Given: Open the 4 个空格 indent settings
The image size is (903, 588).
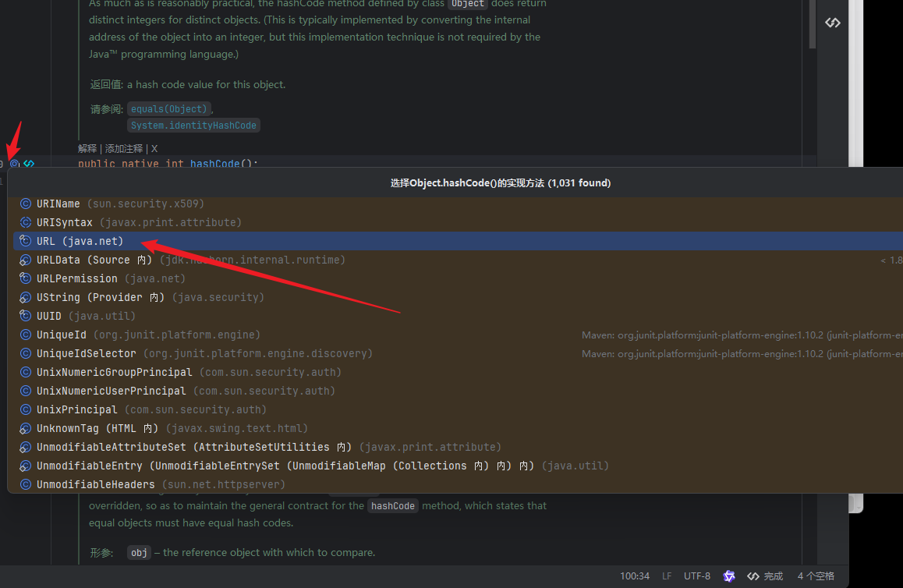Looking at the screenshot, I should [x=816, y=576].
